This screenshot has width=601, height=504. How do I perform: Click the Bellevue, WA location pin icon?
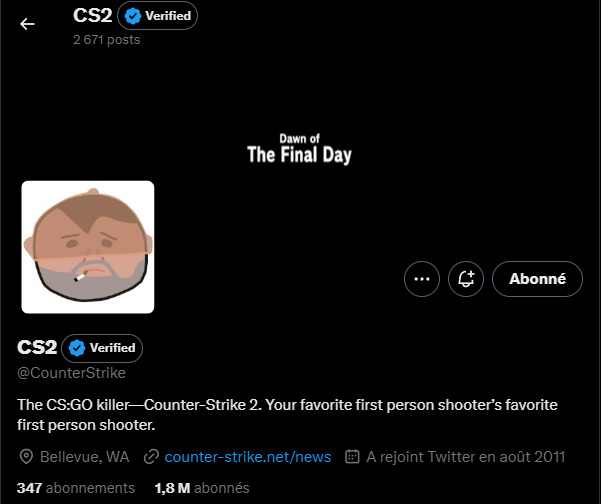(26, 457)
